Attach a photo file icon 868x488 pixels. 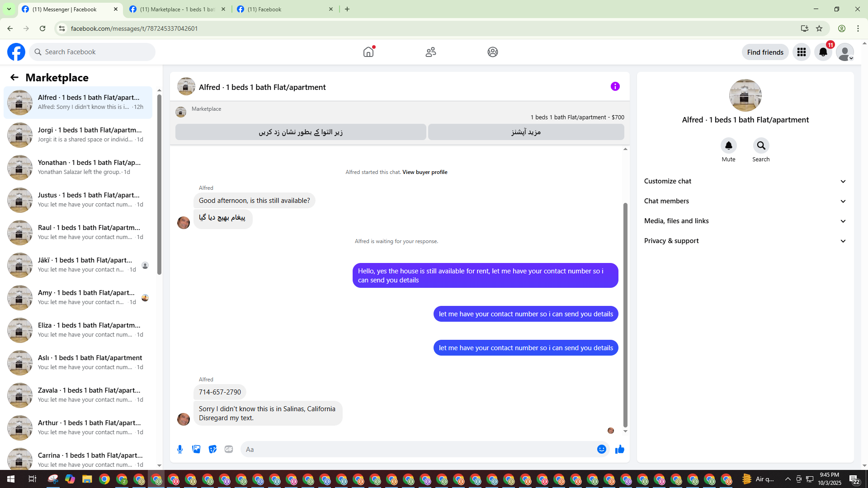[x=196, y=449]
